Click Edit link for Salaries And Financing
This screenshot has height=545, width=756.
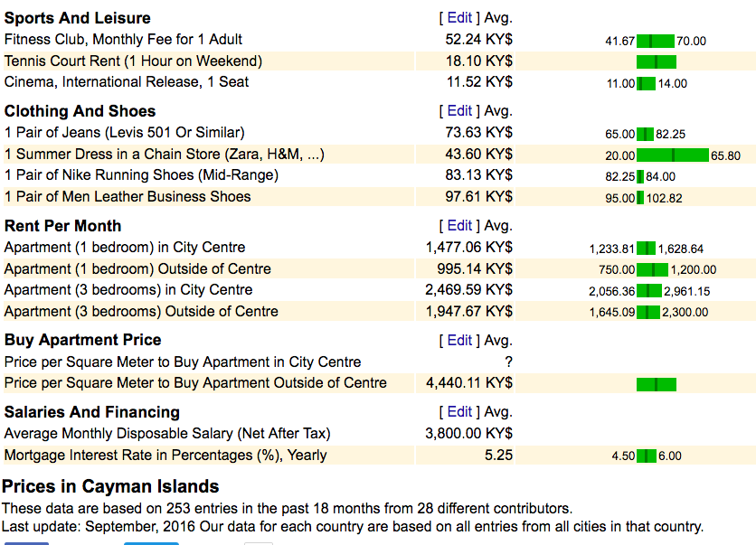(459, 411)
